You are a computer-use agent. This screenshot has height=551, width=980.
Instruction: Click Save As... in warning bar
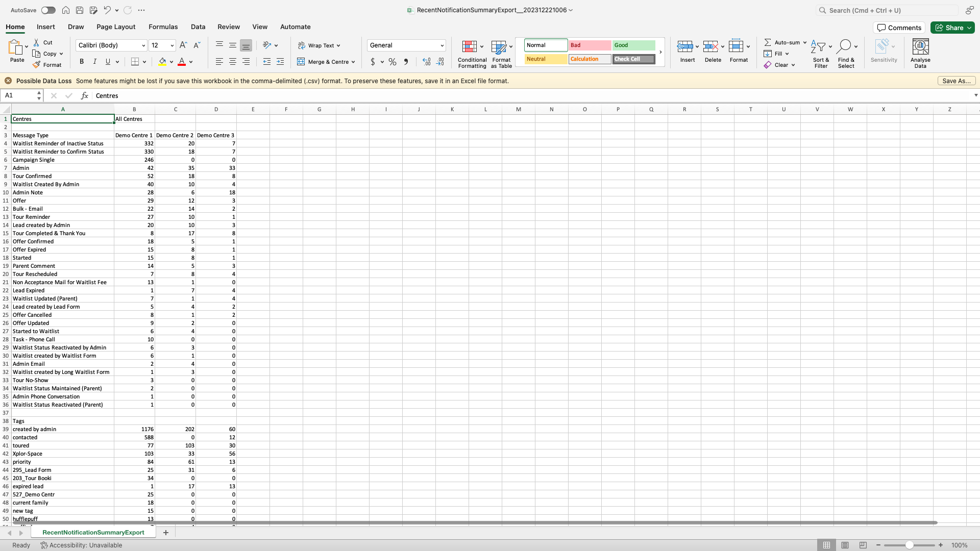coord(957,81)
